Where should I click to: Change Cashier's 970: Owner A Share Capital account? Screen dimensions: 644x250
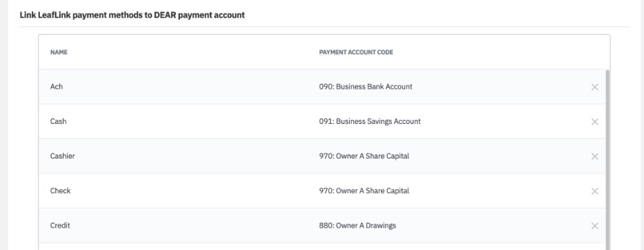coord(364,157)
